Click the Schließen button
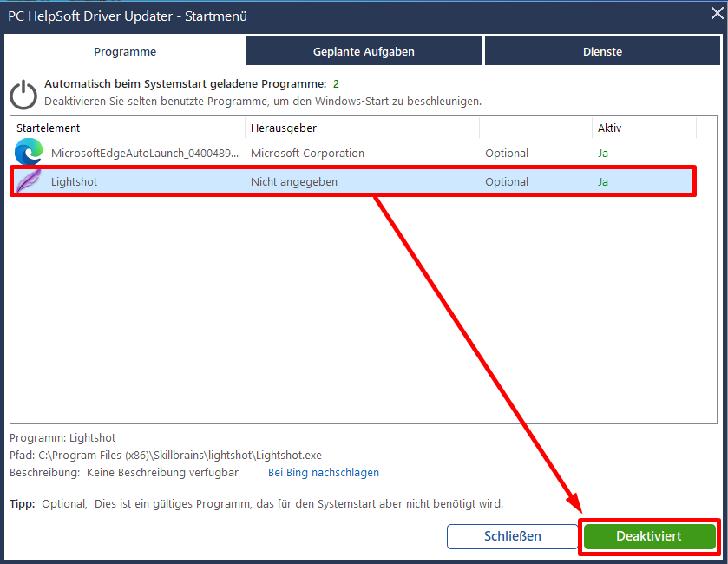 tap(513, 536)
